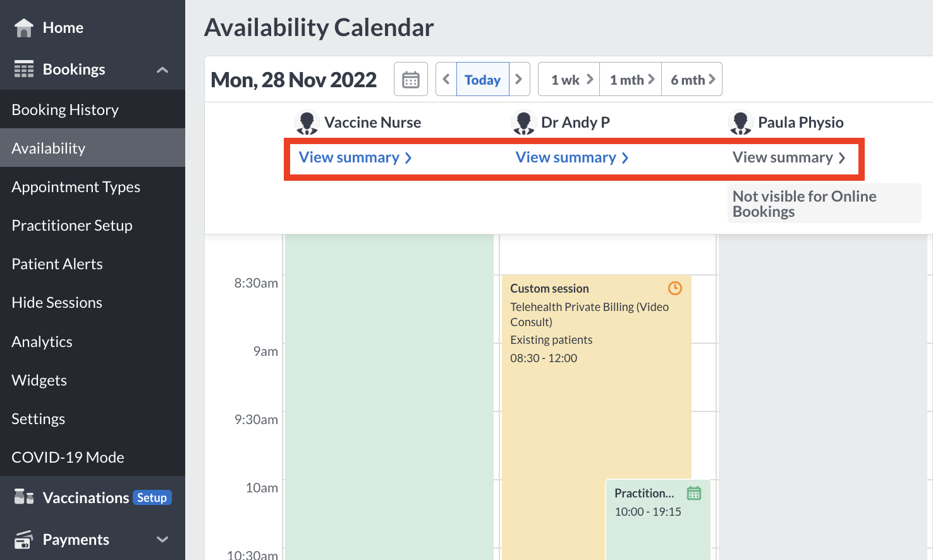Open the date picker calendar icon
The width and height of the screenshot is (933, 560).
410,78
